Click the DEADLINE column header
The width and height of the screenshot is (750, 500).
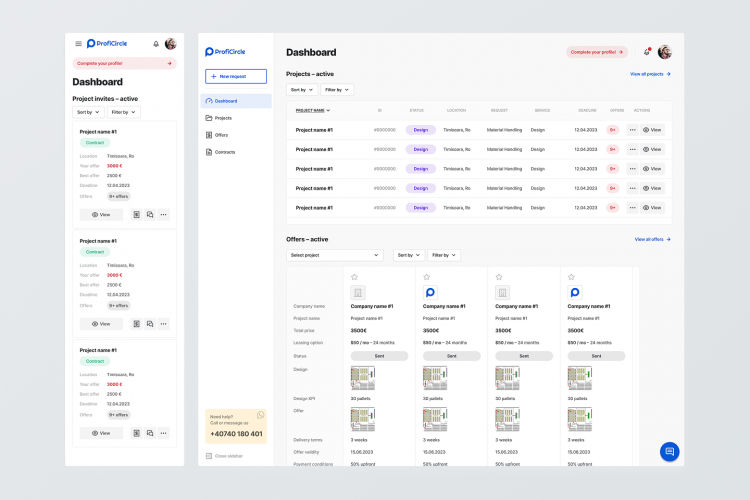point(587,111)
